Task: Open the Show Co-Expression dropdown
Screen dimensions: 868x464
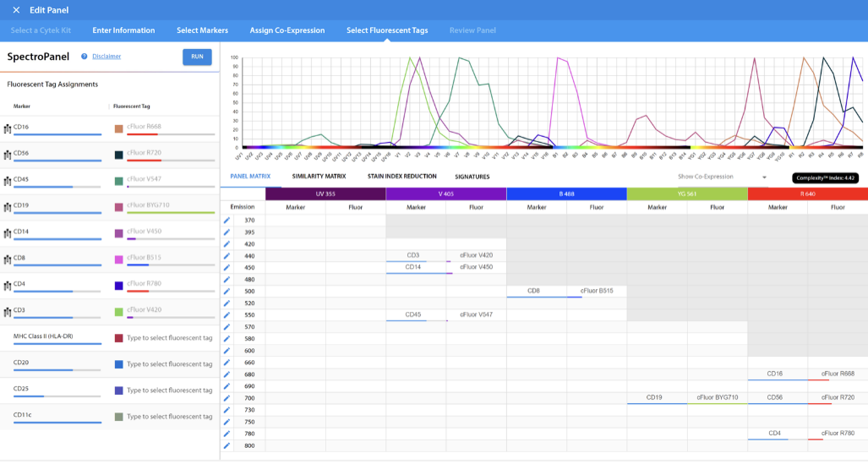Action: [x=722, y=177]
